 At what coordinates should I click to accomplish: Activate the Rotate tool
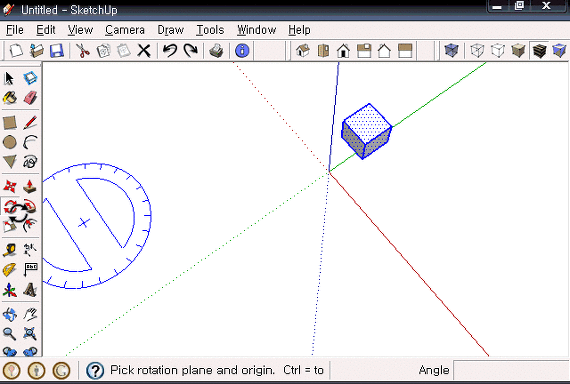[x=9, y=206]
